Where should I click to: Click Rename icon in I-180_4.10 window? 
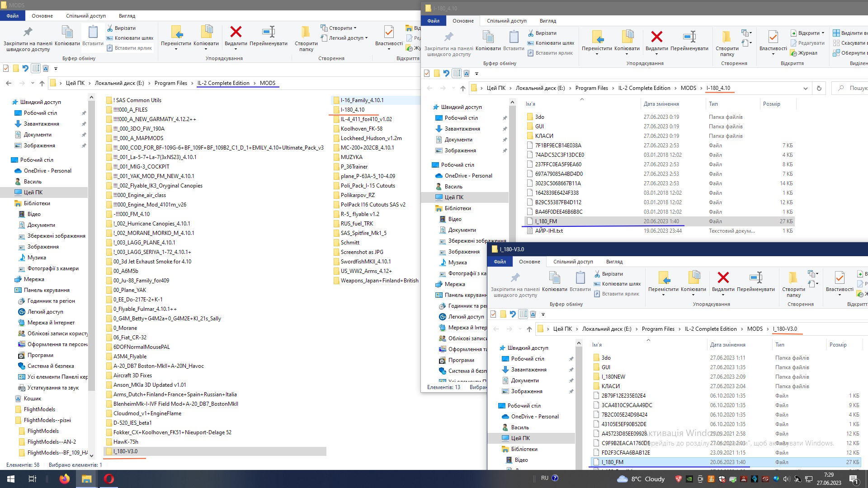(x=689, y=38)
